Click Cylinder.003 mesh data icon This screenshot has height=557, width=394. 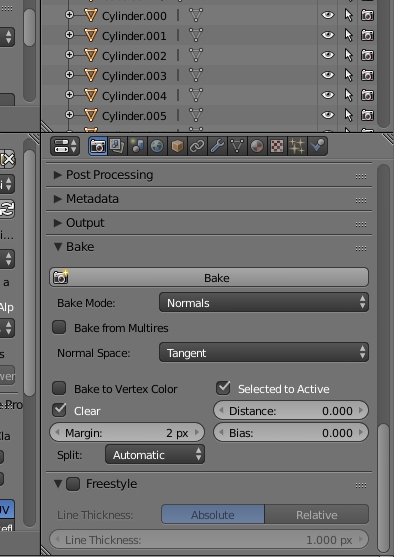(x=196, y=75)
